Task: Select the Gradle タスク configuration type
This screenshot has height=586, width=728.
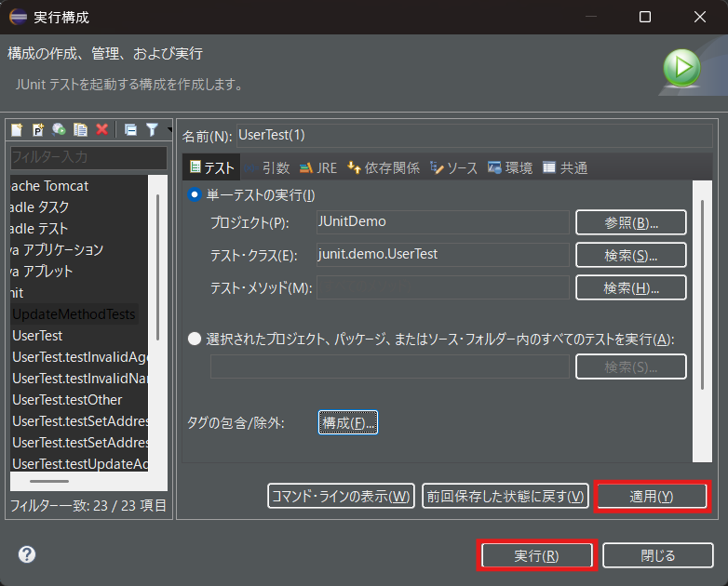Action: (40, 206)
